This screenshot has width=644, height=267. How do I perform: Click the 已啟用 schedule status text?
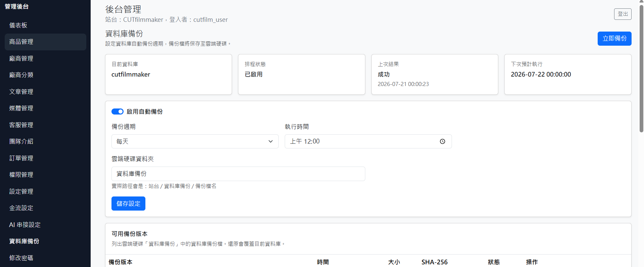click(x=254, y=75)
